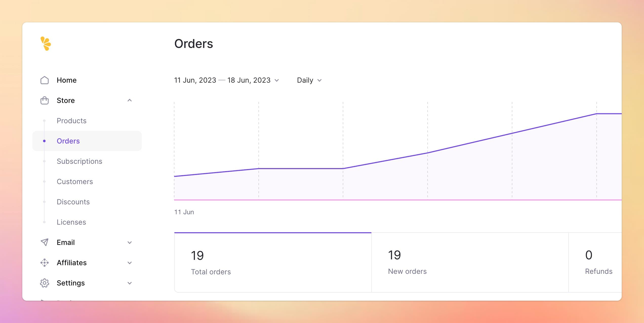644x323 pixels.
Task: Open the Daily interval dropdown
Action: [309, 80]
